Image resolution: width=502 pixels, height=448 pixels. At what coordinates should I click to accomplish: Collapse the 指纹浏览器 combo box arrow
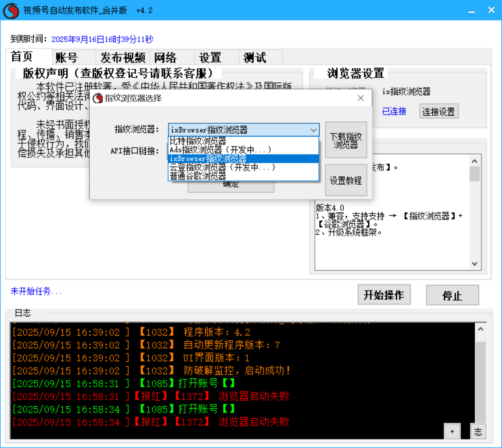[313, 130]
